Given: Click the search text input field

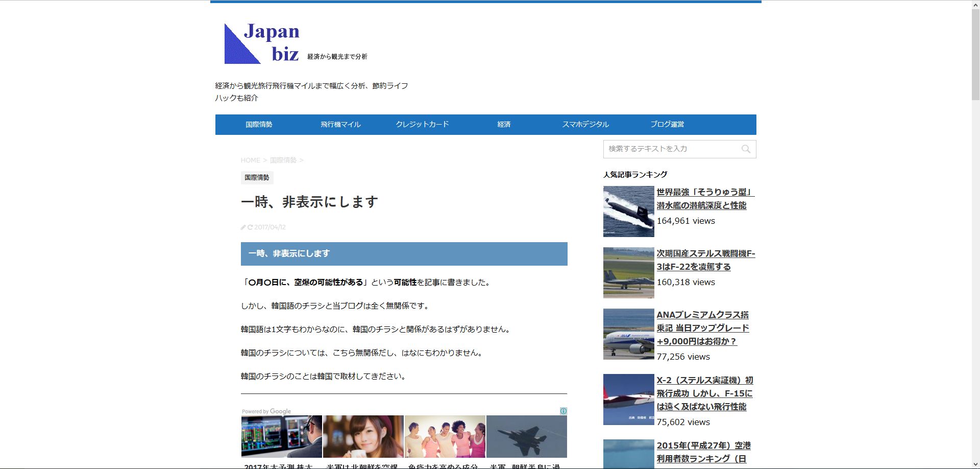Looking at the screenshot, I should click(671, 149).
